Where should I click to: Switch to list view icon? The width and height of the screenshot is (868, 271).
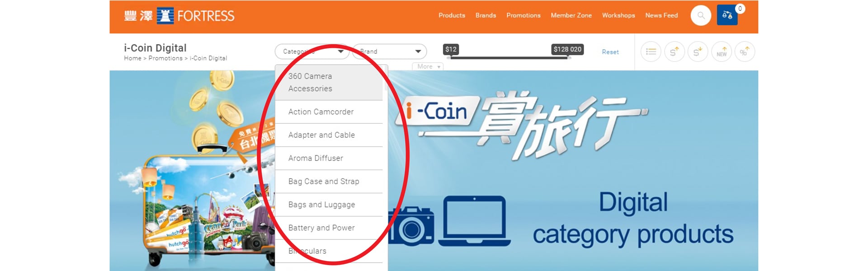(x=651, y=52)
